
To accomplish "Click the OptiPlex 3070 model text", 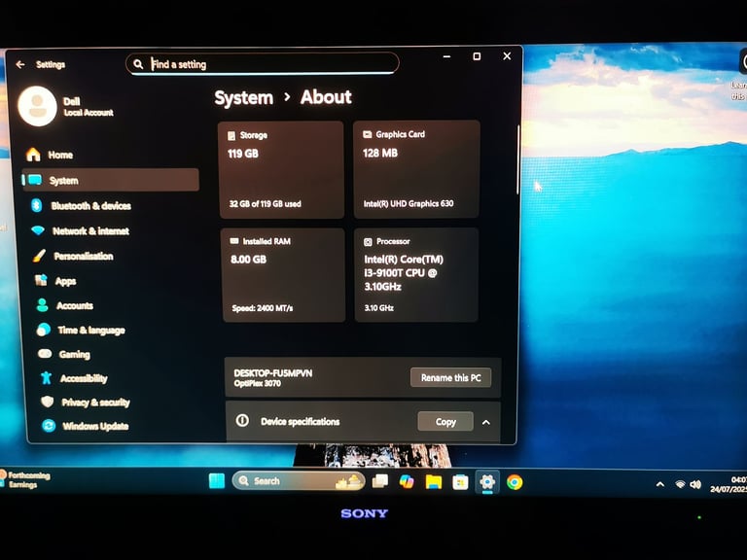I will [x=257, y=383].
